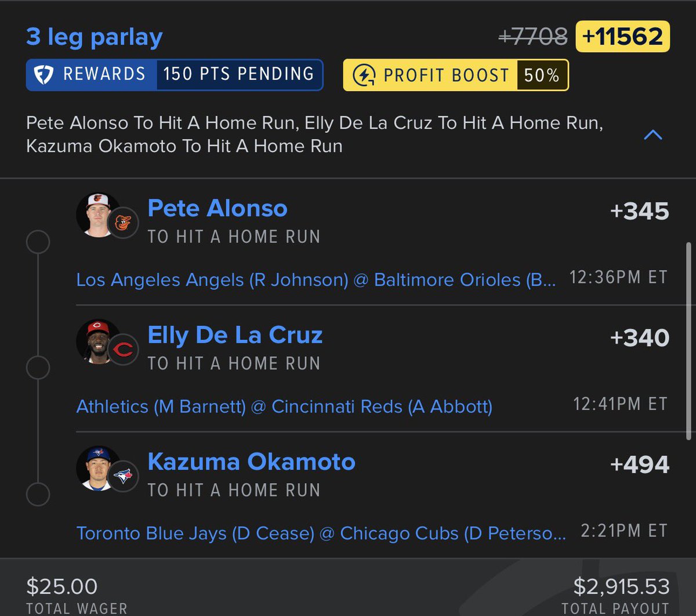The width and height of the screenshot is (696, 616).
Task: Click the profit boost lightning icon
Action: [364, 75]
